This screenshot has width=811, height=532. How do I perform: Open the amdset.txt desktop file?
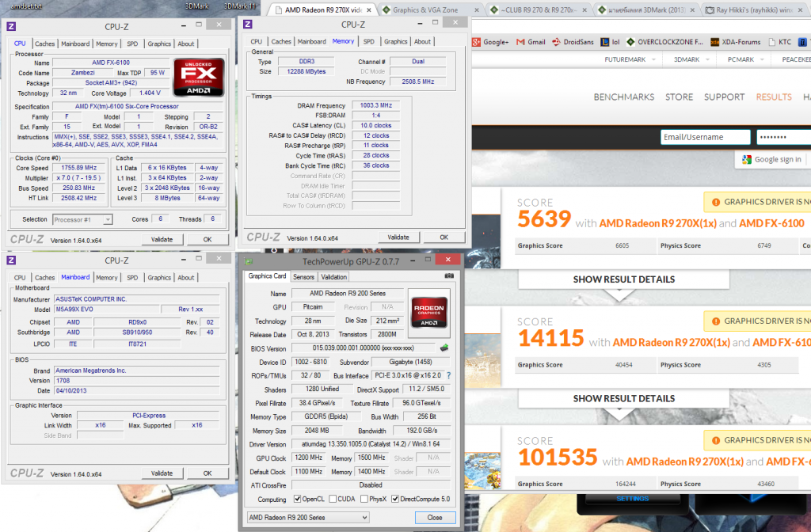27,6
